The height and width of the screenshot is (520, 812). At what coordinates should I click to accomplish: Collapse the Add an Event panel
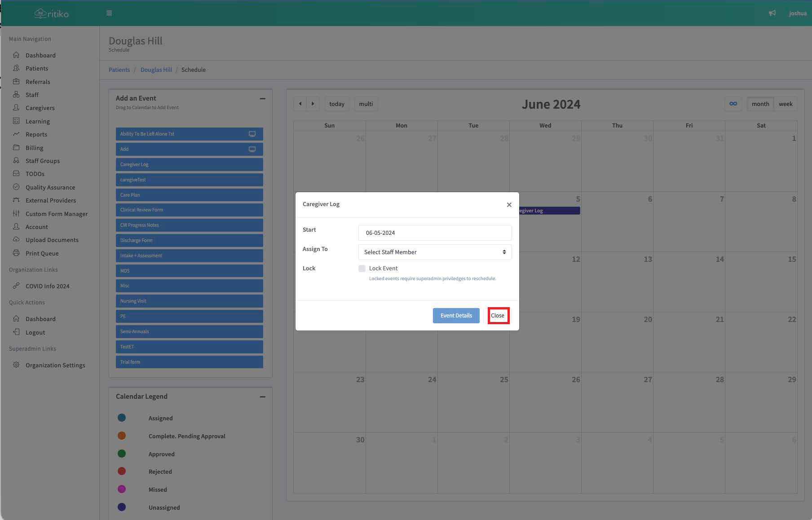click(262, 99)
